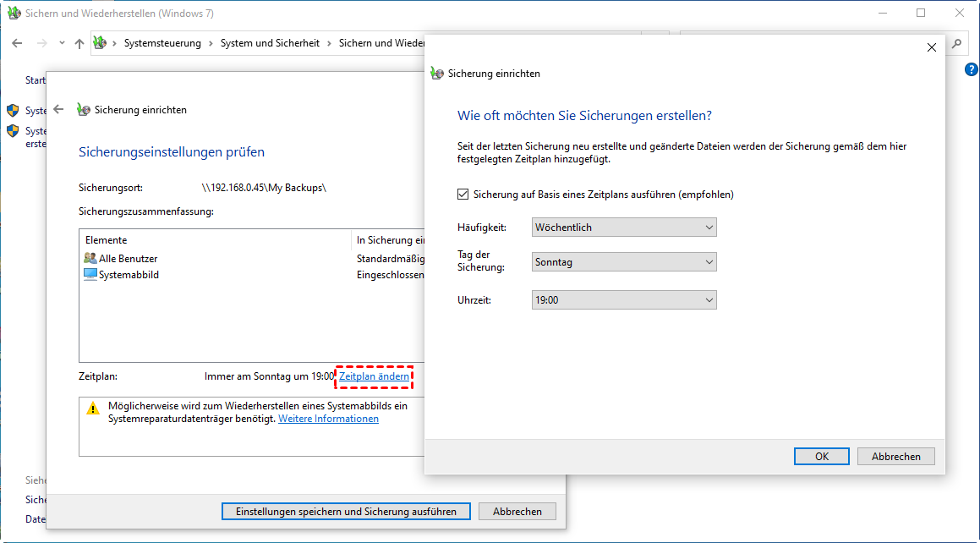Select the Systemabbild monitor icon
Image resolution: width=980 pixels, height=543 pixels.
pyautogui.click(x=90, y=275)
